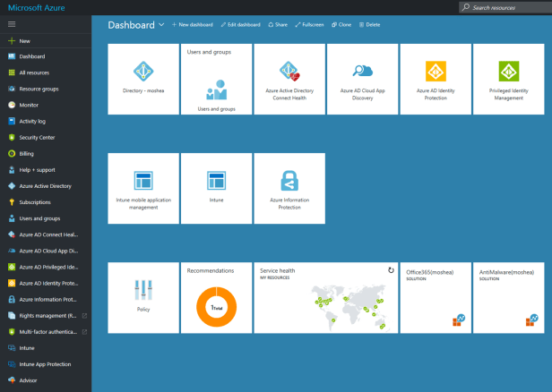Open the Privileged Identity Management tile

click(x=508, y=79)
